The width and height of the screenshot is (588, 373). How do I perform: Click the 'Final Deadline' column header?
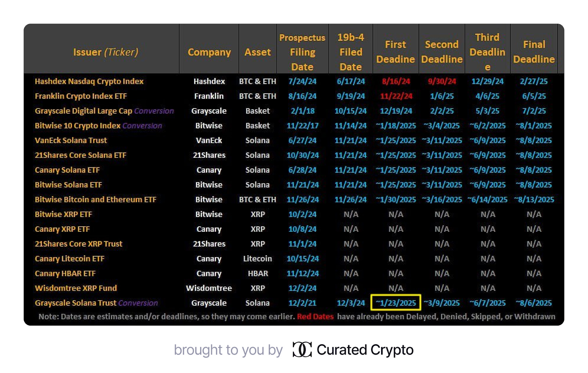click(534, 52)
